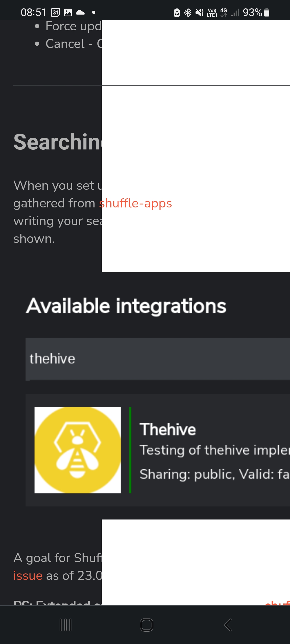290x644 pixels.
Task: Tap the calendar icon in the status bar
Action: pyautogui.click(x=55, y=12)
